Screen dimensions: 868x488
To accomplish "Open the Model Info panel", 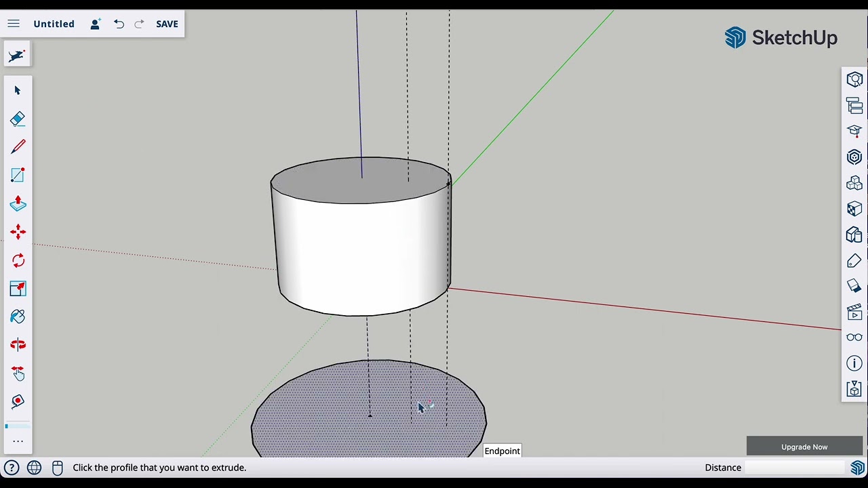I will tap(854, 364).
